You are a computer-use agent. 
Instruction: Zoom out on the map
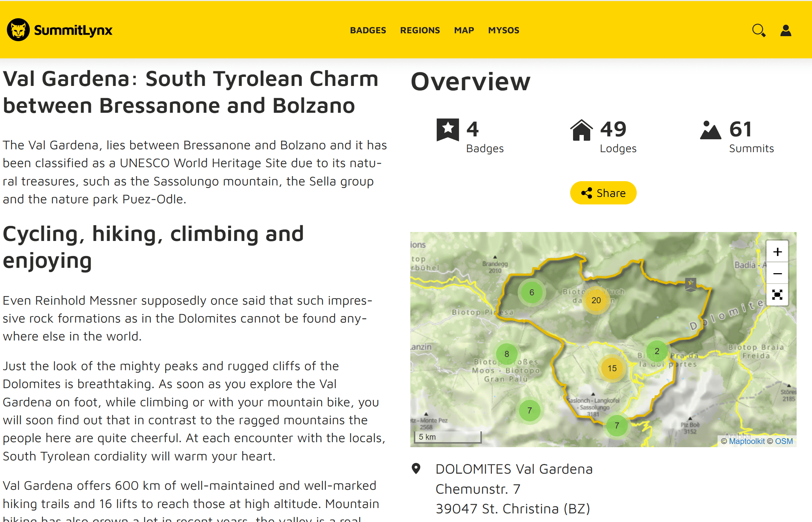click(x=777, y=273)
